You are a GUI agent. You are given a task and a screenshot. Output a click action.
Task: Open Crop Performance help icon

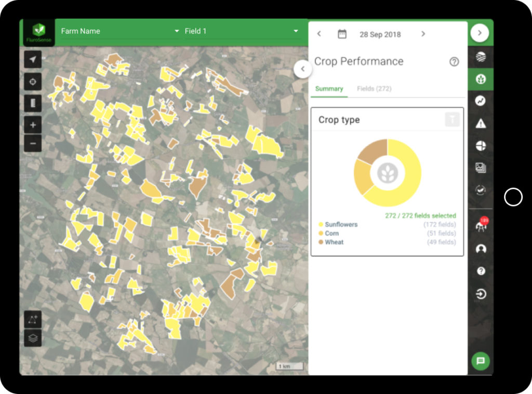[x=454, y=62]
